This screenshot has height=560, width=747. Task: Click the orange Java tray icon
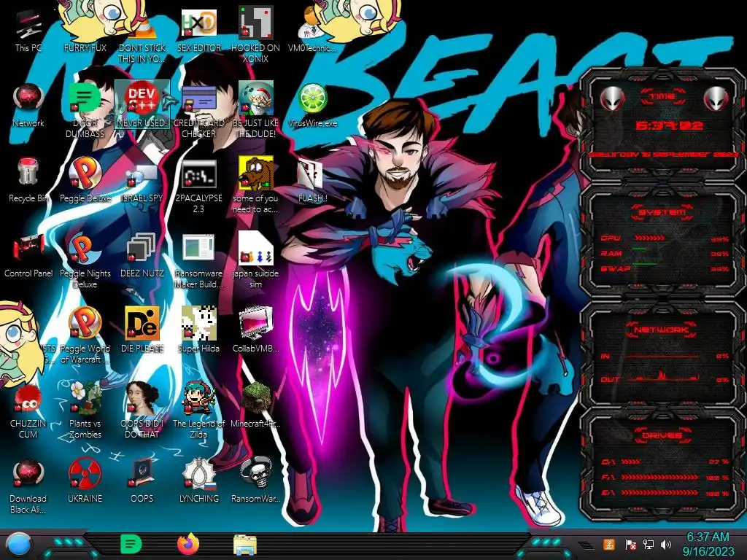click(608, 544)
